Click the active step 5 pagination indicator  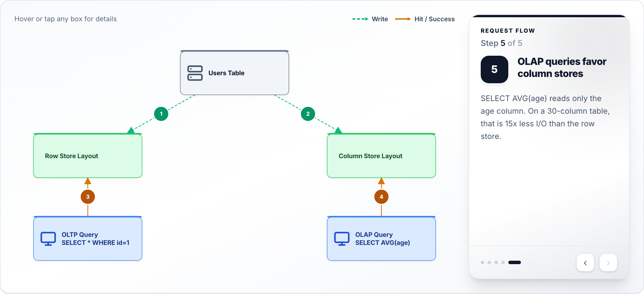(515, 262)
